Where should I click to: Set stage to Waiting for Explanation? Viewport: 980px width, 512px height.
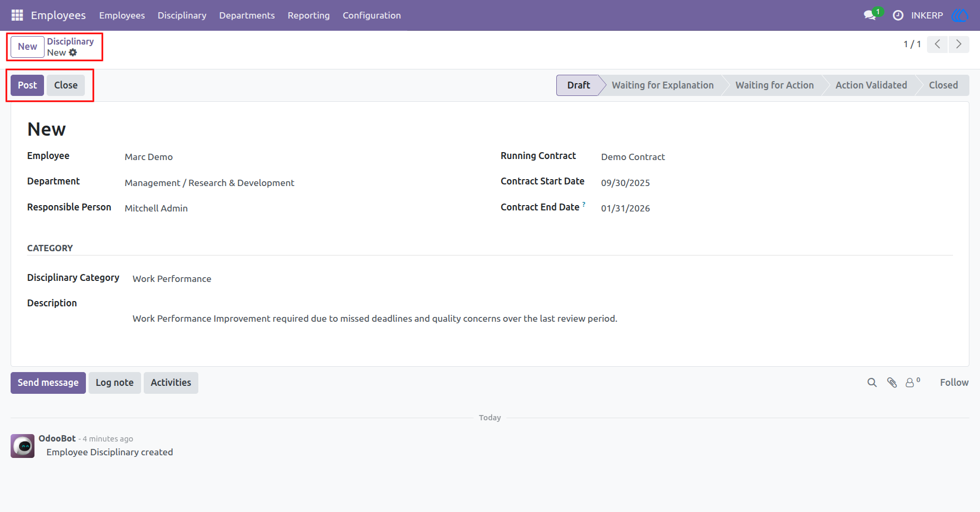point(662,85)
